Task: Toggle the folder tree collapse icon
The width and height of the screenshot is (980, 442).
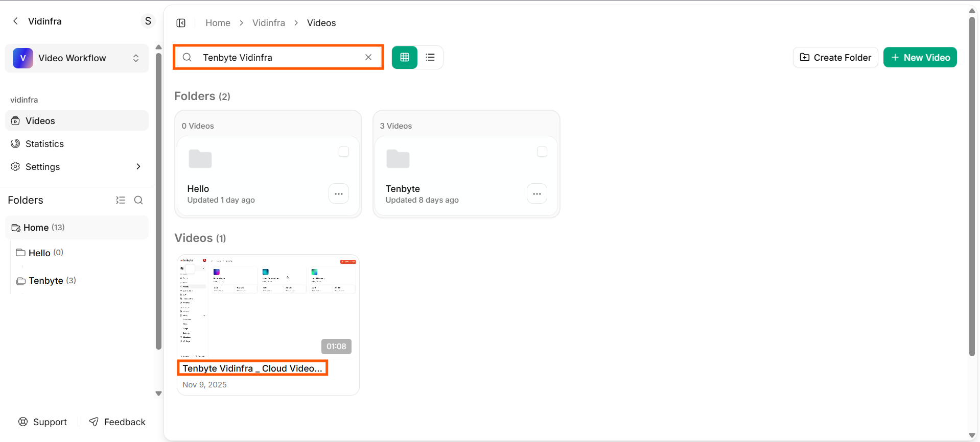Action: pyautogui.click(x=121, y=200)
